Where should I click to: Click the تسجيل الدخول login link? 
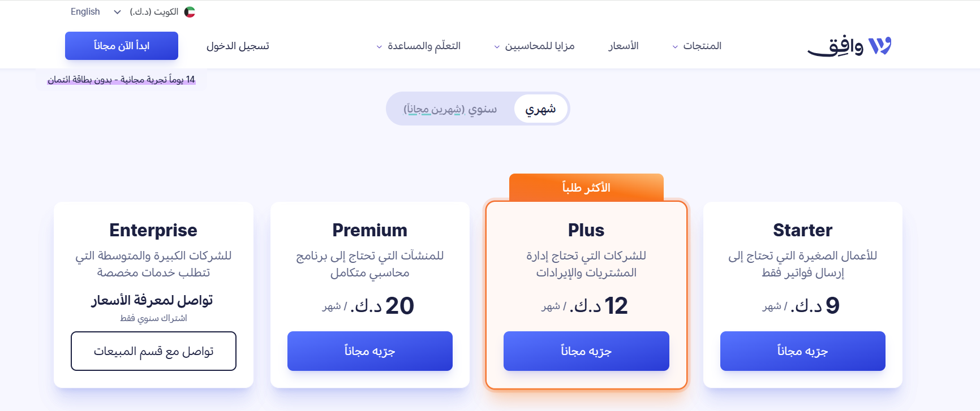(x=238, y=46)
